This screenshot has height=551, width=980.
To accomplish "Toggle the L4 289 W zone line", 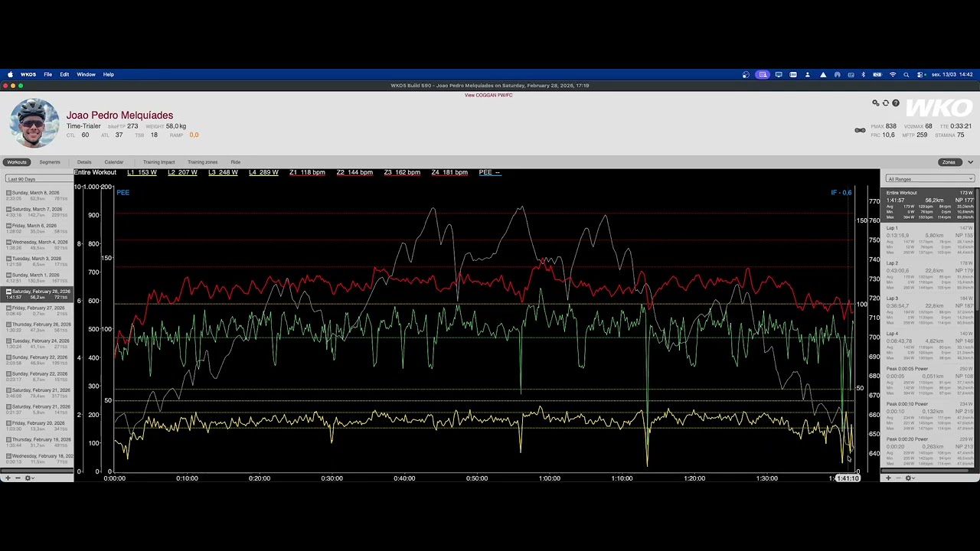I will tap(263, 172).
